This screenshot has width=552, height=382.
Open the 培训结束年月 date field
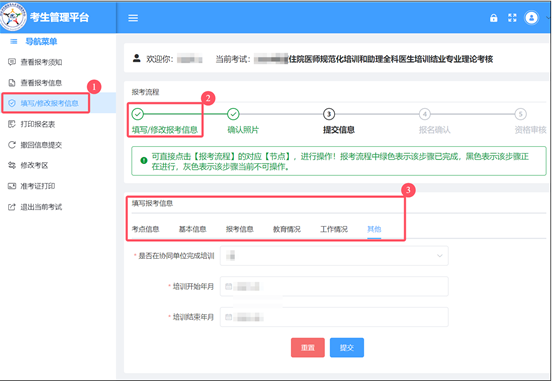click(334, 317)
